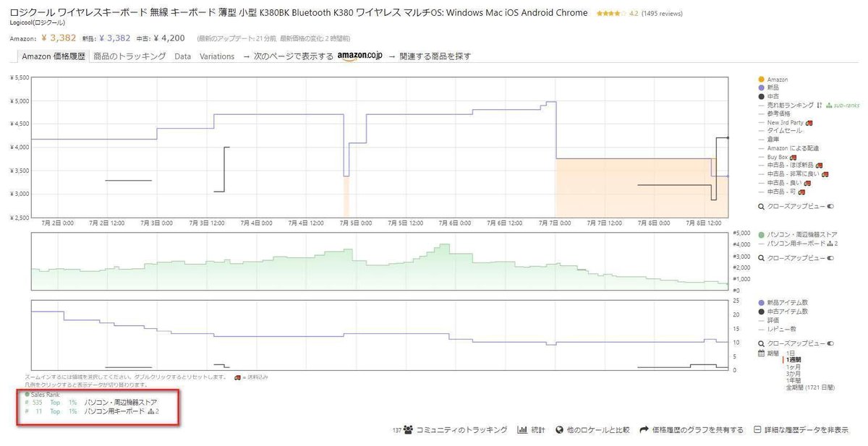Click the magnifier icon beside the item count chart クローズアップビュー
Image resolution: width=868 pixels, height=446 pixels.
[760, 344]
